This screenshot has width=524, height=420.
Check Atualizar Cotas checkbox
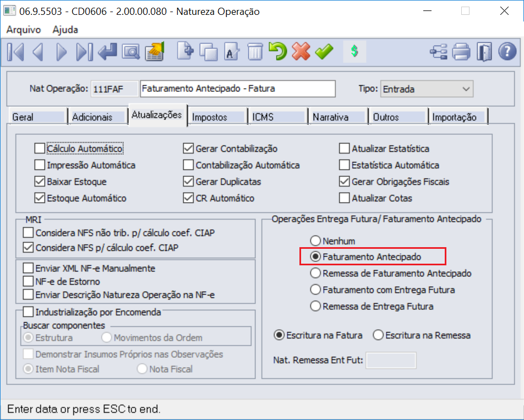[344, 198]
